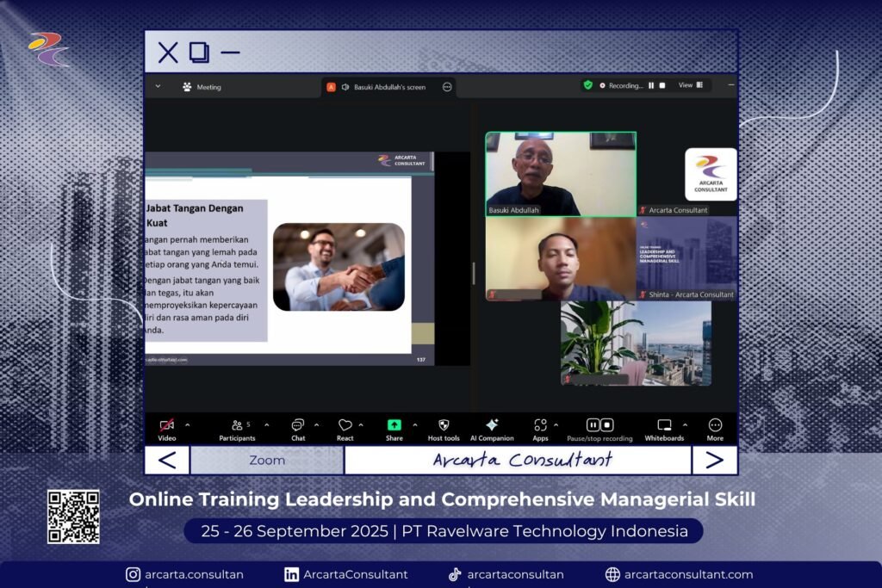
Task: Stop recording in the top recording indicator
Action: pos(661,85)
